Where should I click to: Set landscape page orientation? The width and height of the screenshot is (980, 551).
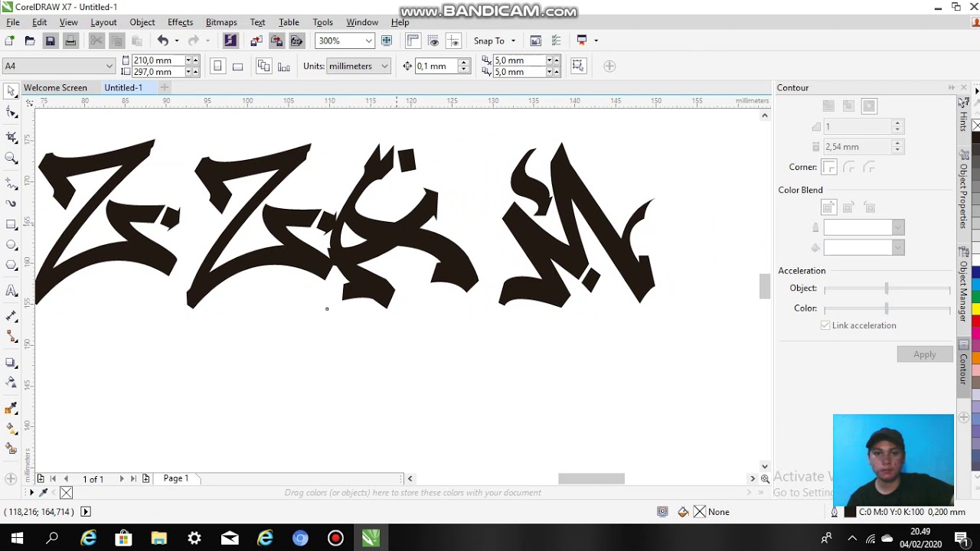click(x=238, y=66)
